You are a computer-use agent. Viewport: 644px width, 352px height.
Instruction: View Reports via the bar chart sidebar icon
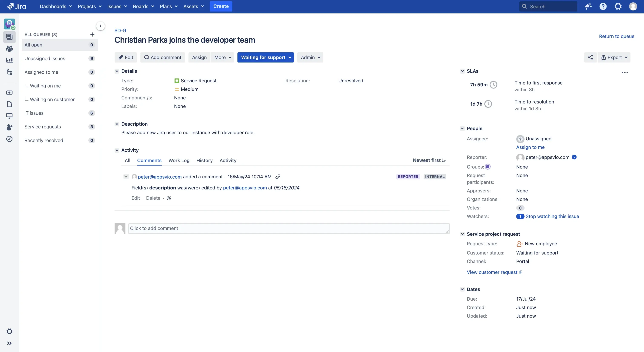tap(9, 60)
